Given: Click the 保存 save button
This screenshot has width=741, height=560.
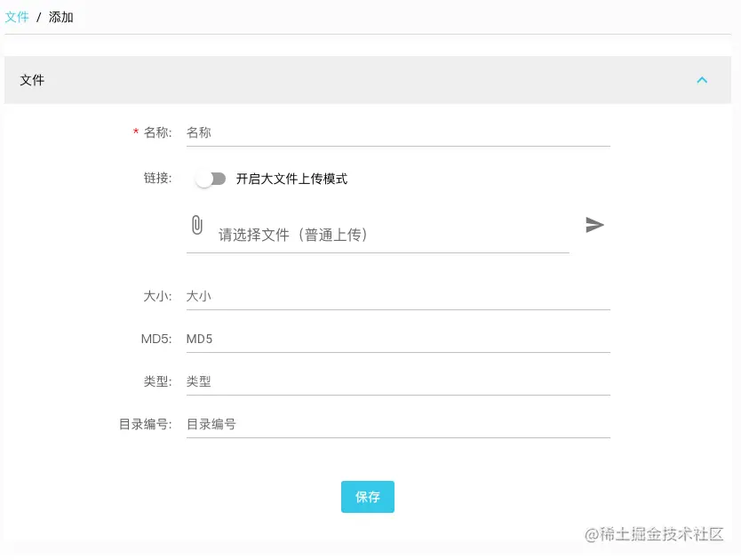Looking at the screenshot, I should coord(367,497).
